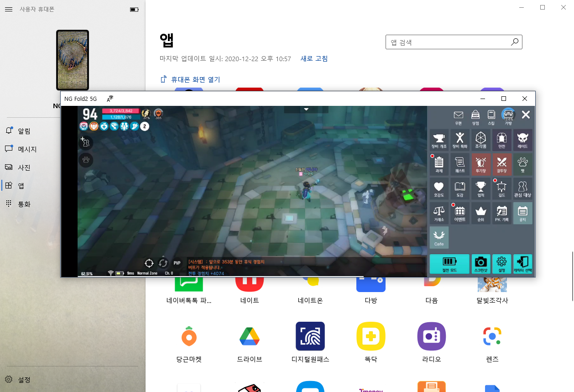574x392 pixels.
Task: Click the crosshair target button in game
Action: (x=149, y=263)
